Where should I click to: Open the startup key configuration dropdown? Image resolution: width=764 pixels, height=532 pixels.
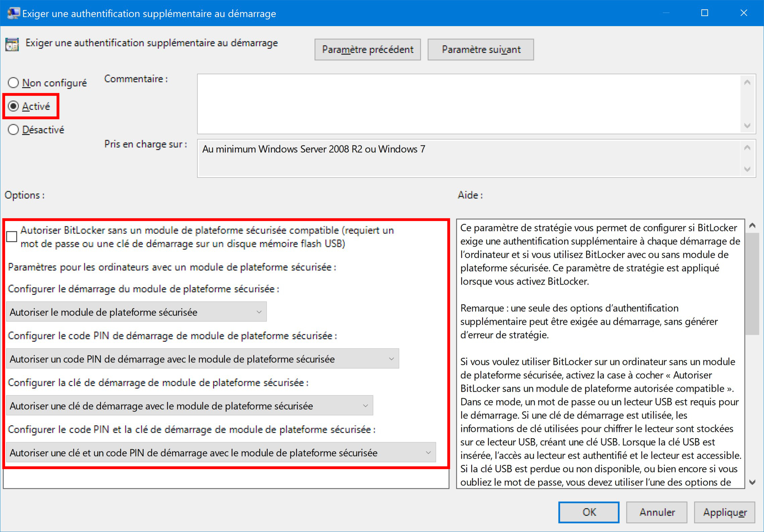tap(190, 406)
